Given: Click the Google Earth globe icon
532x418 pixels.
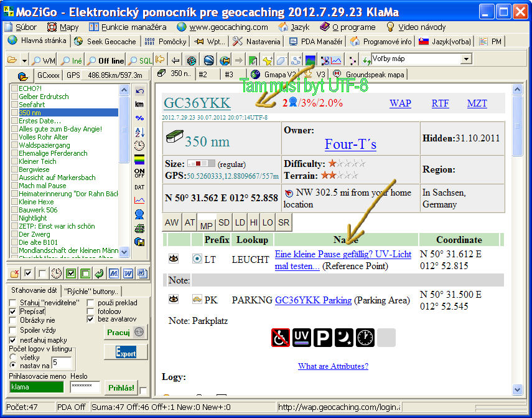Looking at the screenshot, I should point(208,60).
